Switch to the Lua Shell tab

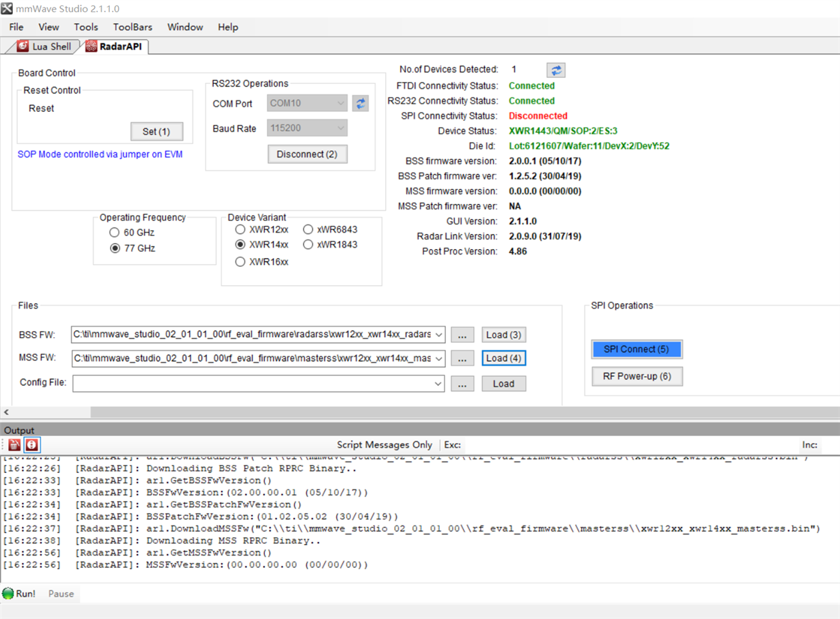pyautogui.click(x=44, y=46)
